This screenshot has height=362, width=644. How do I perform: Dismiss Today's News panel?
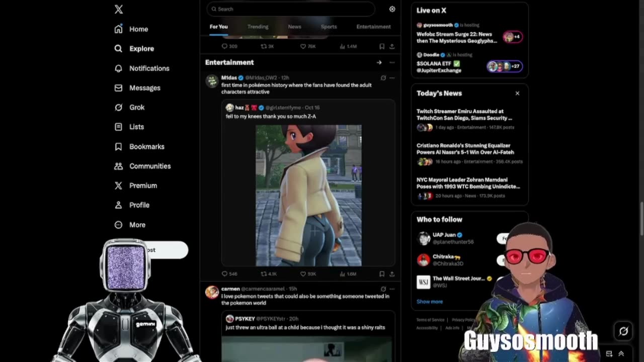(517, 93)
